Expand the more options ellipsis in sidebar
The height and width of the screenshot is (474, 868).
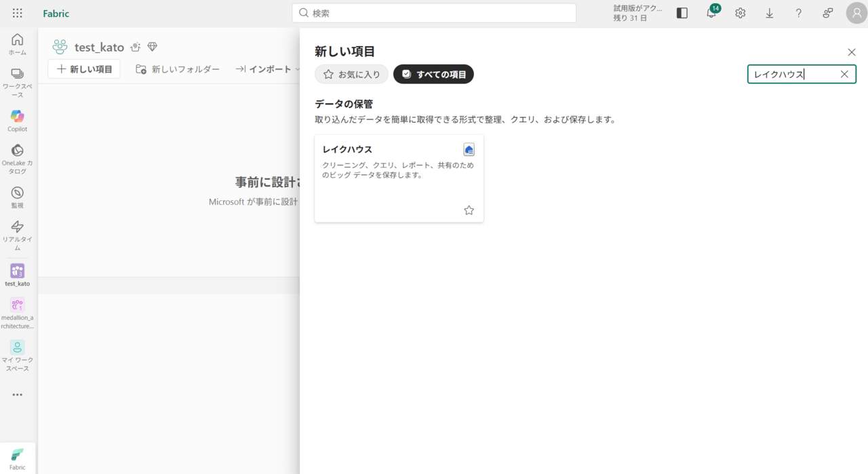18,395
